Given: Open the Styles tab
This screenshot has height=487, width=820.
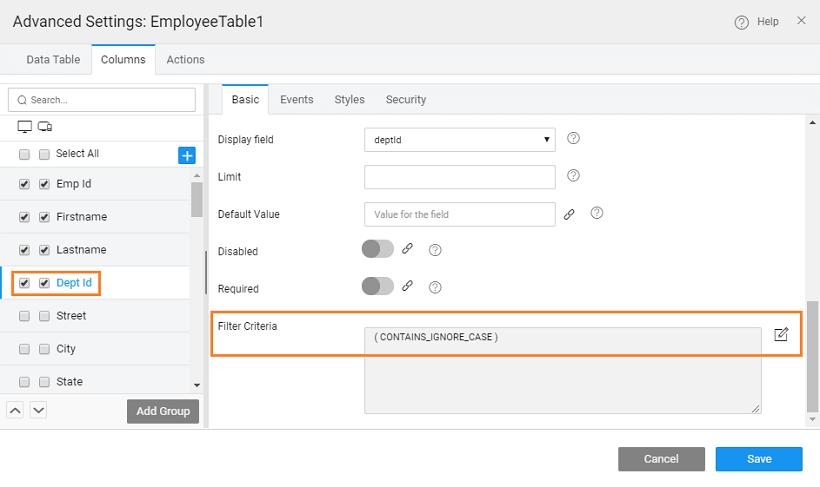Looking at the screenshot, I should click(349, 100).
